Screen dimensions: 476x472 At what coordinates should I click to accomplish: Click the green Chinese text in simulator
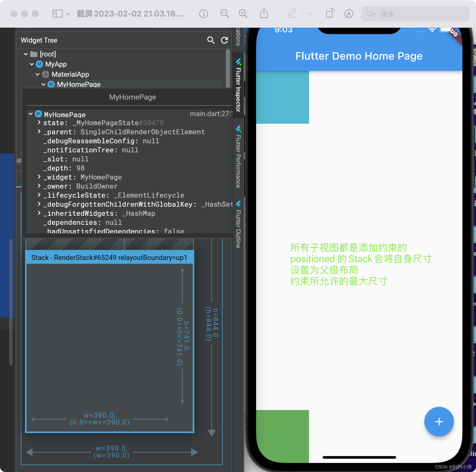361,264
